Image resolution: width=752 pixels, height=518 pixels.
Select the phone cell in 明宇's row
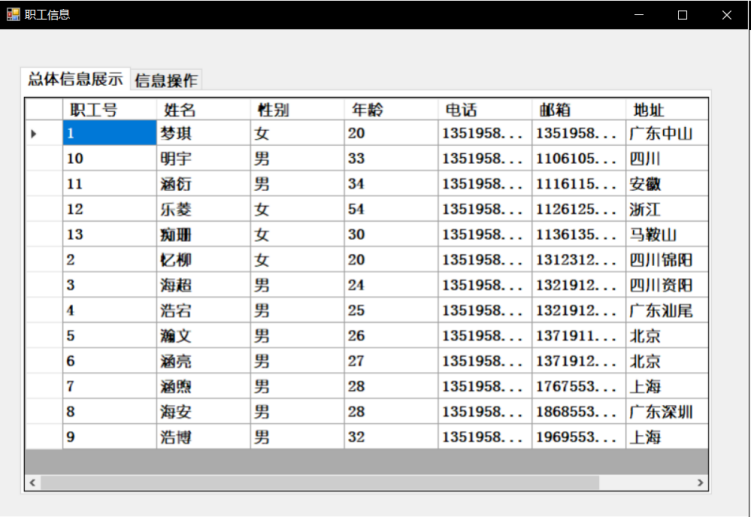click(x=485, y=158)
